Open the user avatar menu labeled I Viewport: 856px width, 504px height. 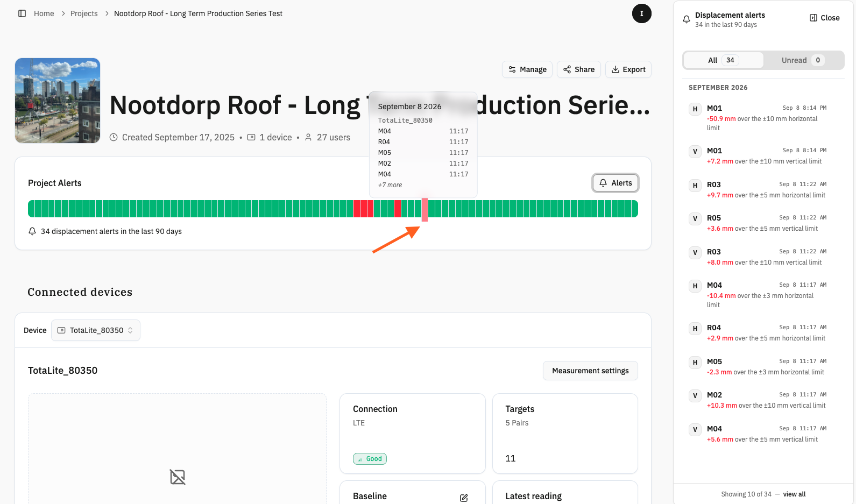[x=641, y=13]
